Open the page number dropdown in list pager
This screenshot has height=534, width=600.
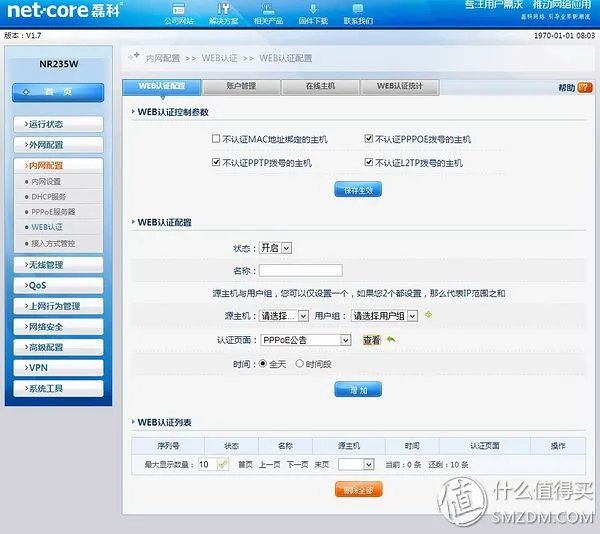(x=356, y=464)
